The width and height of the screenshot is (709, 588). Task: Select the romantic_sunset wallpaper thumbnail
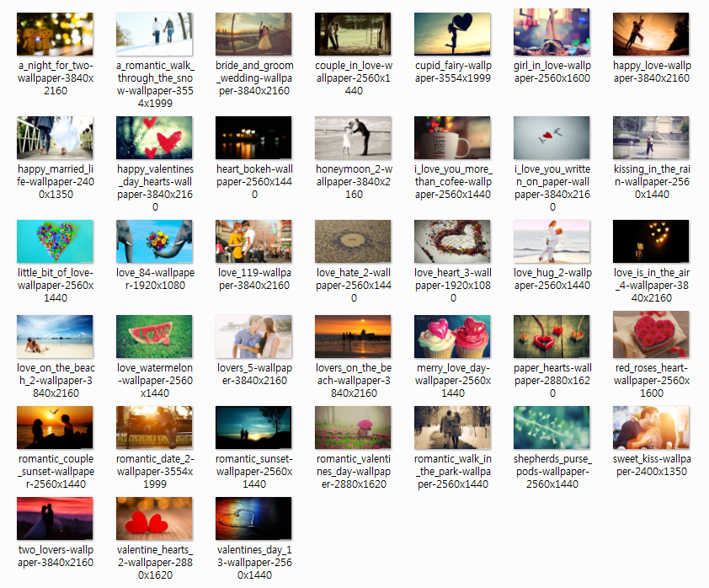tap(253, 427)
